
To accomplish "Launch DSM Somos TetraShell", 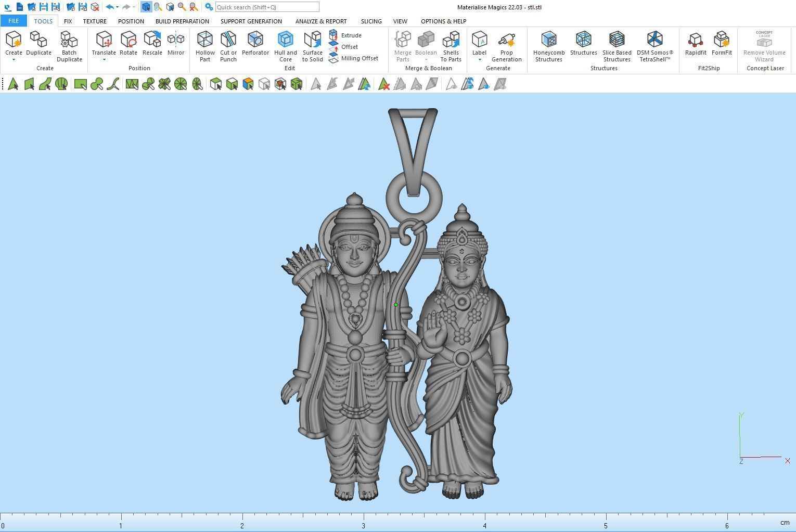I will click(x=655, y=46).
